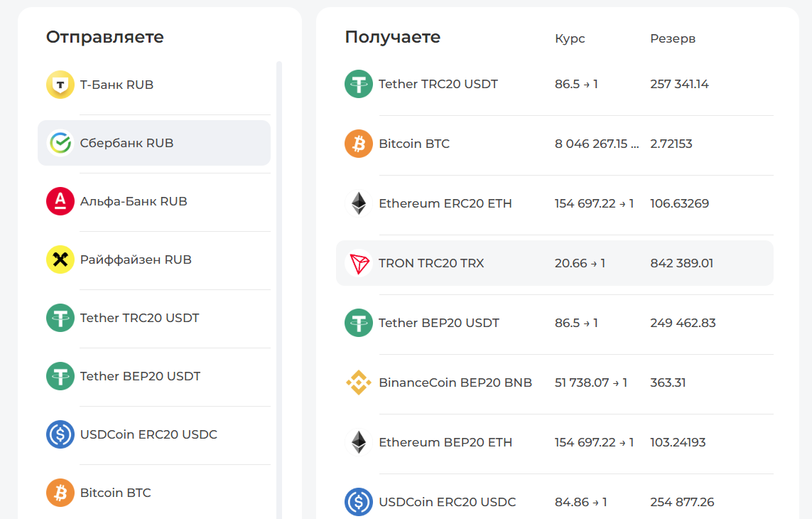Click reserve value 257 341.14
The image size is (812, 519).
point(679,84)
